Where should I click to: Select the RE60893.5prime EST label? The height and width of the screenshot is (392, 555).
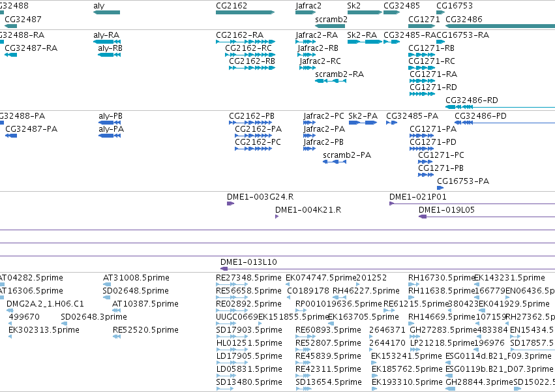pyautogui.click(x=328, y=330)
